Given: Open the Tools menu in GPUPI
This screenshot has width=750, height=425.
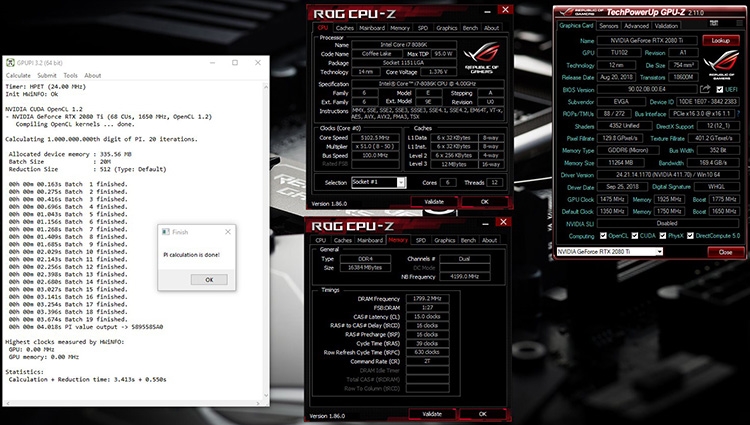Looking at the screenshot, I should [70, 76].
